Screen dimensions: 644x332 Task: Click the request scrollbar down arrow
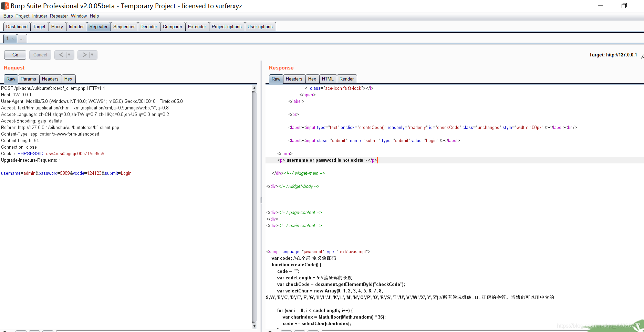pyautogui.click(x=254, y=326)
